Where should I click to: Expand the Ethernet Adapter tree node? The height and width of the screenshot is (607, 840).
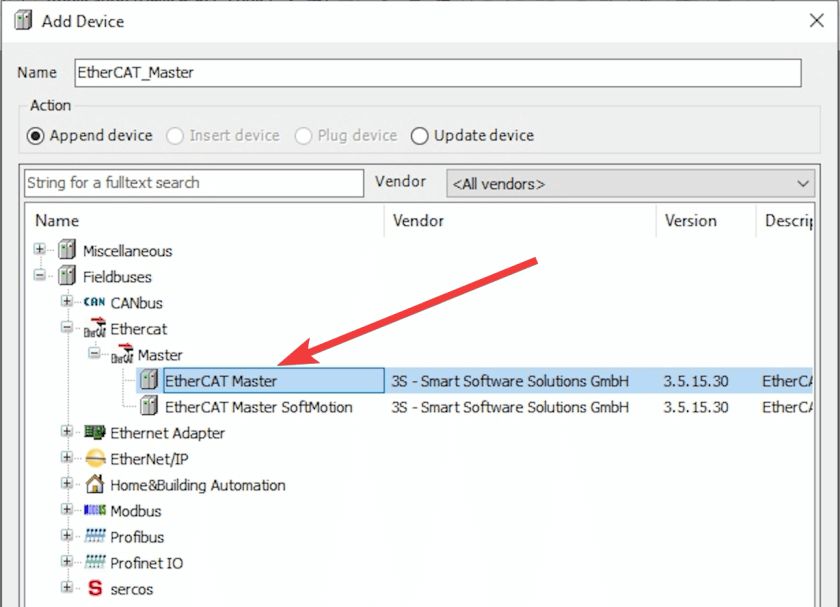66,431
